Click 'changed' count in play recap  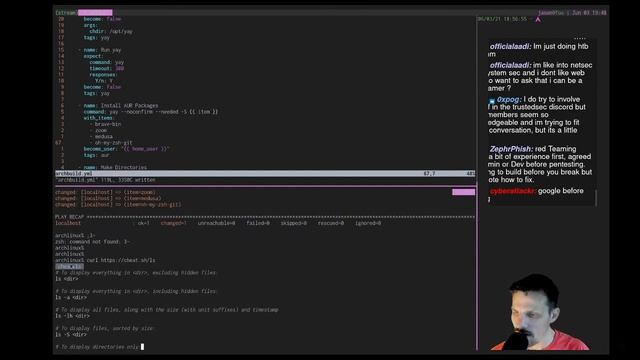pos(173,223)
